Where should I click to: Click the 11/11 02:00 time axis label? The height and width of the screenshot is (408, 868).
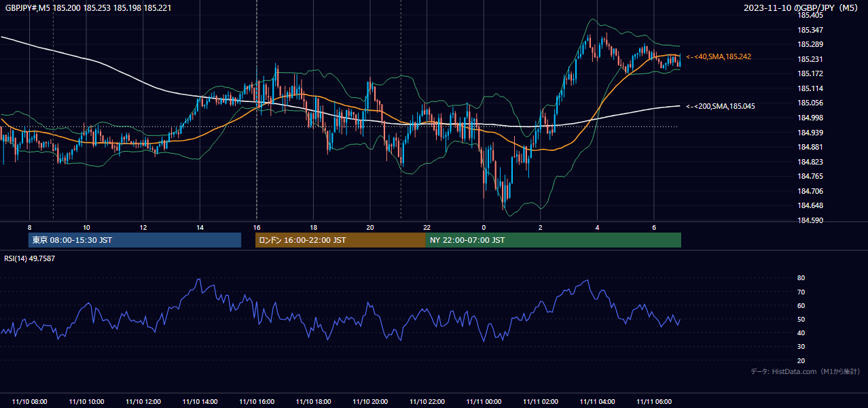click(x=541, y=402)
